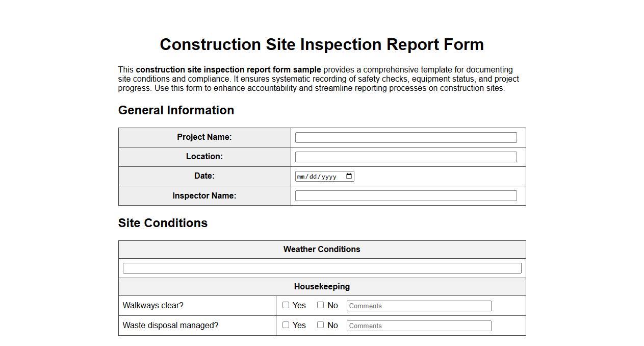This screenshot has width=644, height=346.
Task: Click the Project Name input field
Action: [x=406, y=137]
